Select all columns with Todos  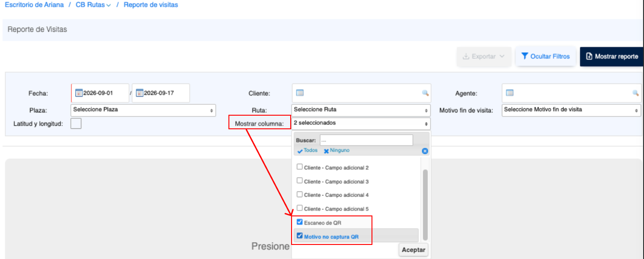click(307, 151)
